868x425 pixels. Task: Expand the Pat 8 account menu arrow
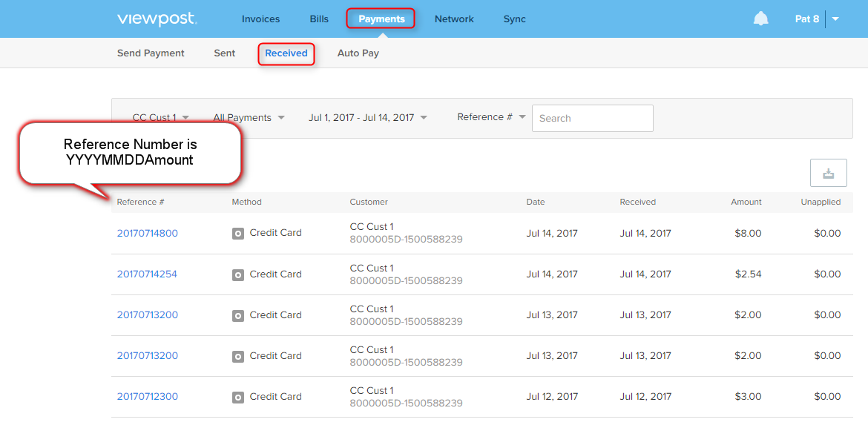point(835,19)
